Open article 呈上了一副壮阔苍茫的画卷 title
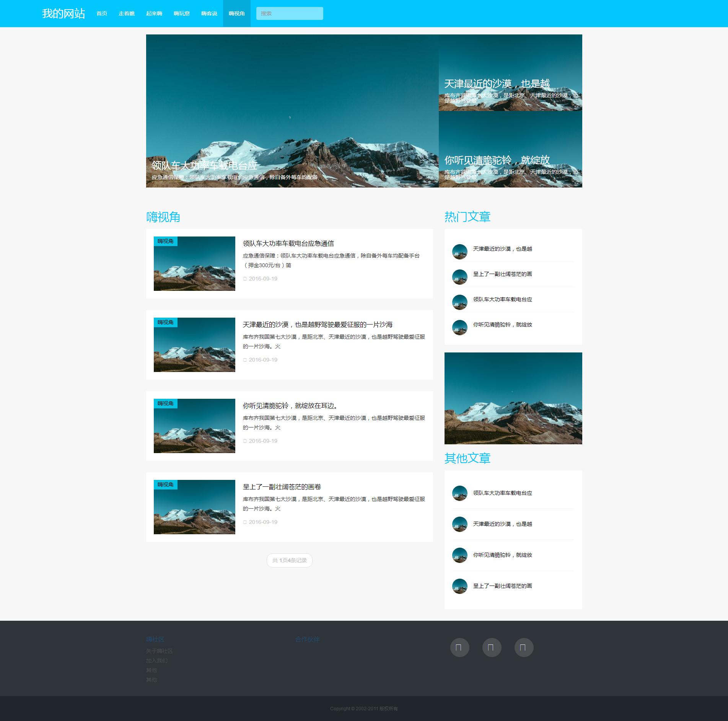This screenshot has height=721, width=728. click(282, 487)
